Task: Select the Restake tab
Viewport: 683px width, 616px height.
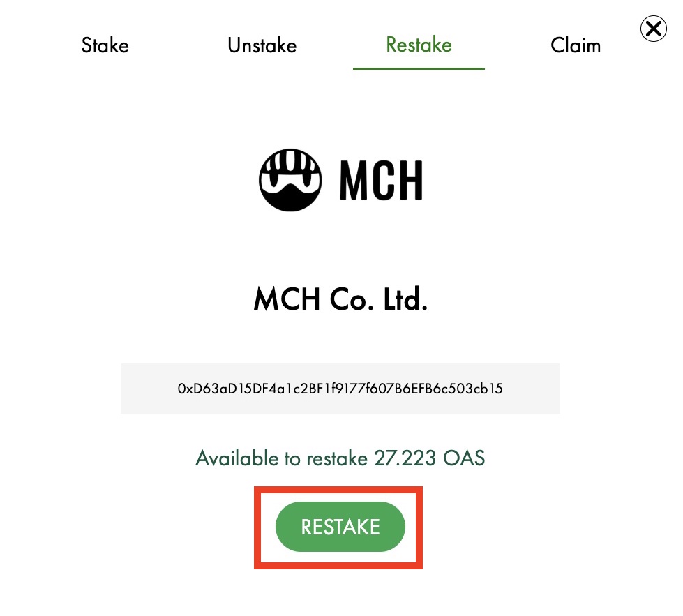Action: coord(419,45)
